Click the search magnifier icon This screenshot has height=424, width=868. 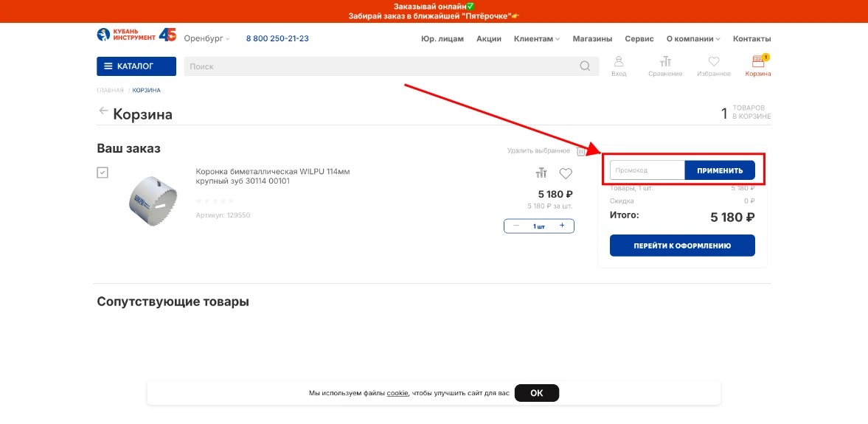[585, 66]
